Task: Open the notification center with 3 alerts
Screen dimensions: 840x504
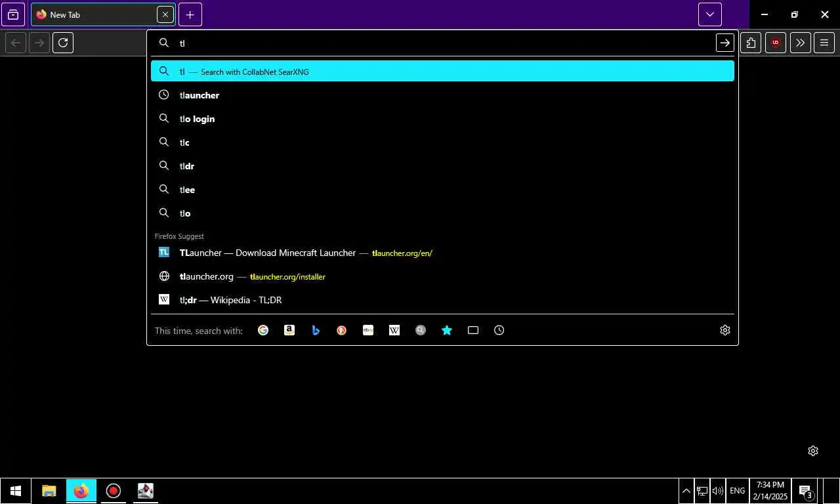Action: tap(805, 491)
